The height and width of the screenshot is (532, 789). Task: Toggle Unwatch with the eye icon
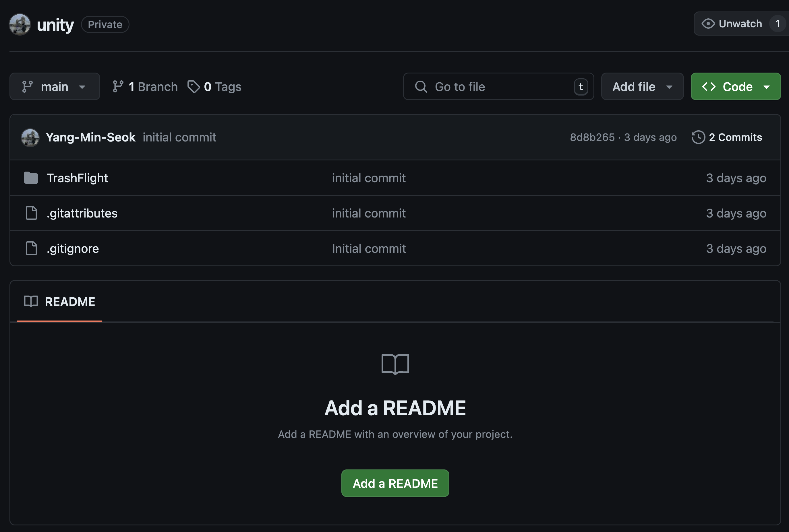pos(708,24)
